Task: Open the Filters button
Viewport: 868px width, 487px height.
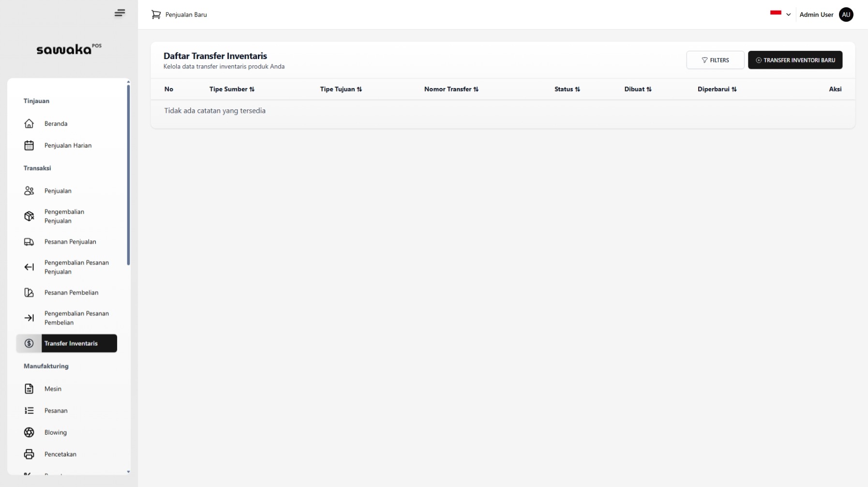Action: pyautogui.click(x=715, y=60)
